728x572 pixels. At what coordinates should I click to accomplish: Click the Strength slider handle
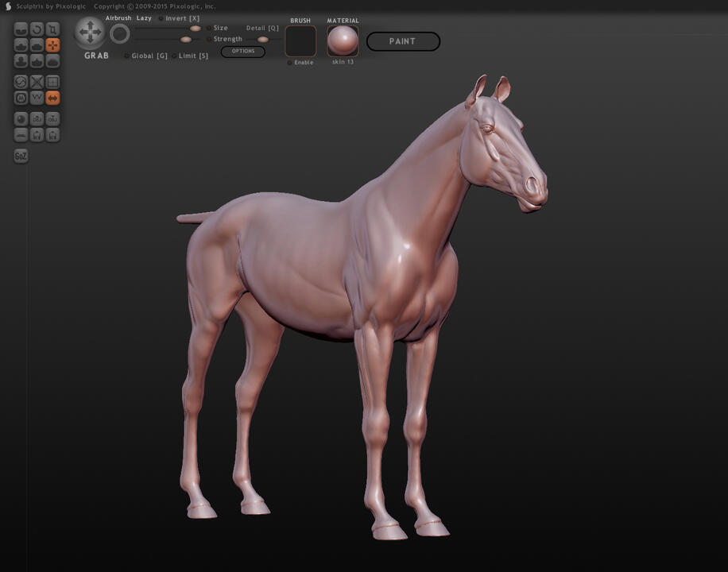click(186, 39)
